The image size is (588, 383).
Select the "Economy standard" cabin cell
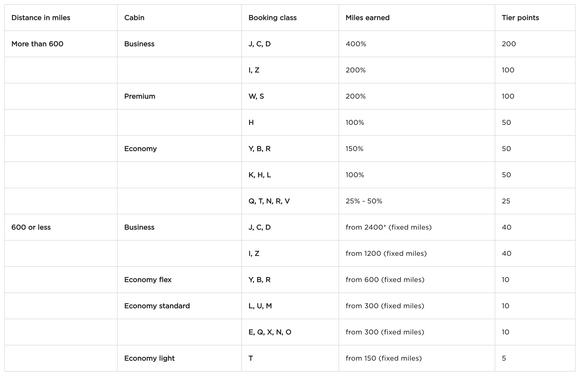pos(157,306)
